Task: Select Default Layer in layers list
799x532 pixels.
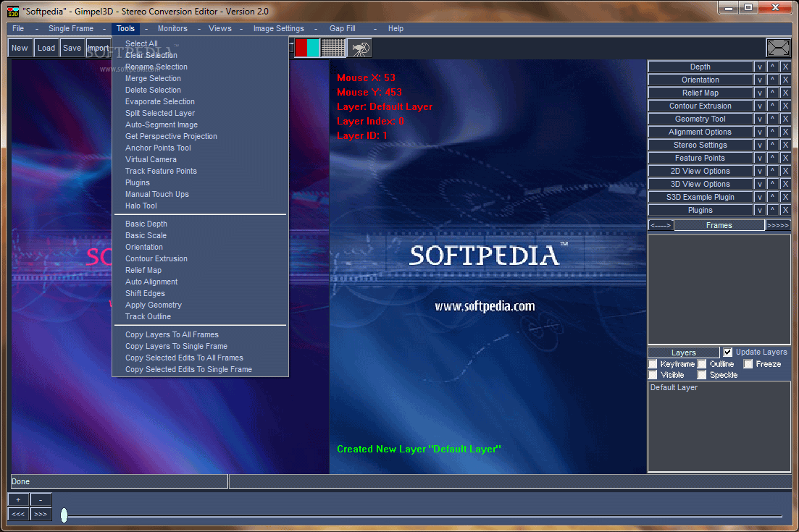Action: click(674, 387)
